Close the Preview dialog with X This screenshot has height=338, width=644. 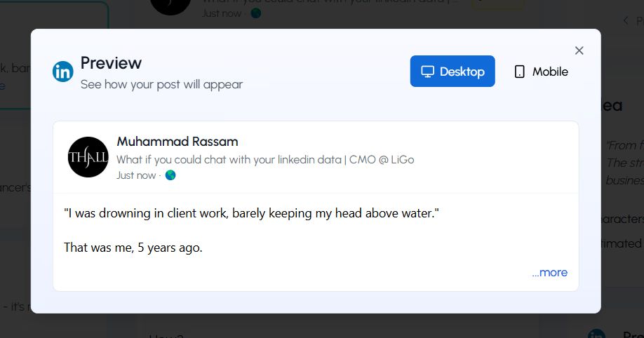[x=579, y=50]
